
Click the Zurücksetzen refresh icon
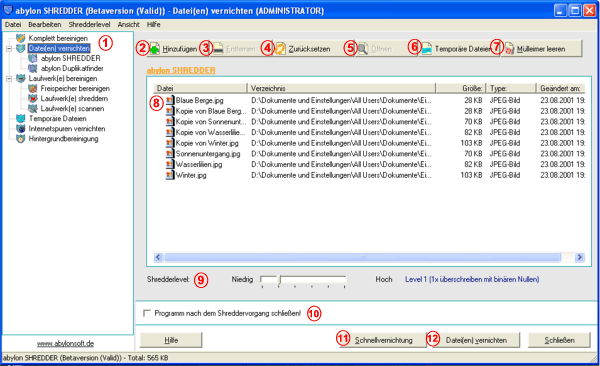pyautogui.click(x=280, y=49)
